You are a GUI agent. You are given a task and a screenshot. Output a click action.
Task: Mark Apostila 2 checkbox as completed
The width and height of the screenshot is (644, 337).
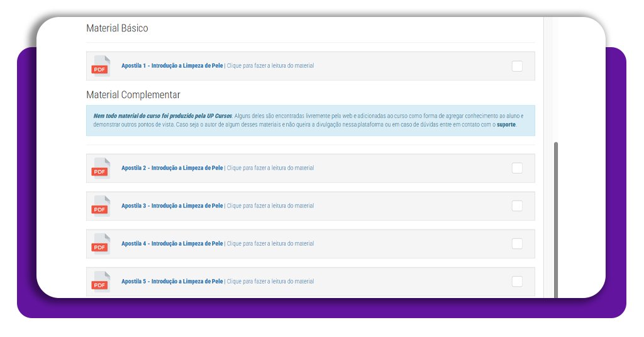click(x=517, y=168)
